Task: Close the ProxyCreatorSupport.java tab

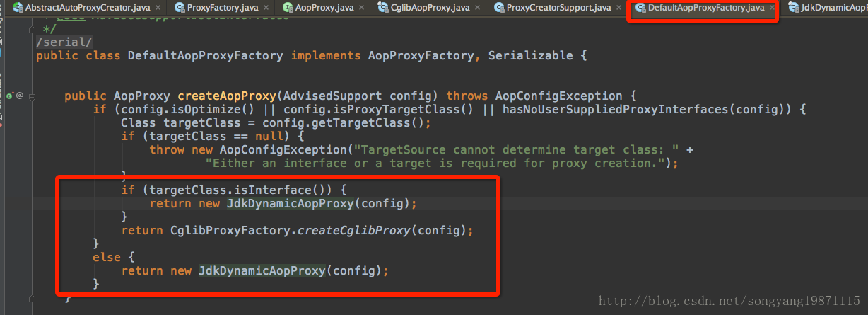Action: coord(619,8)
